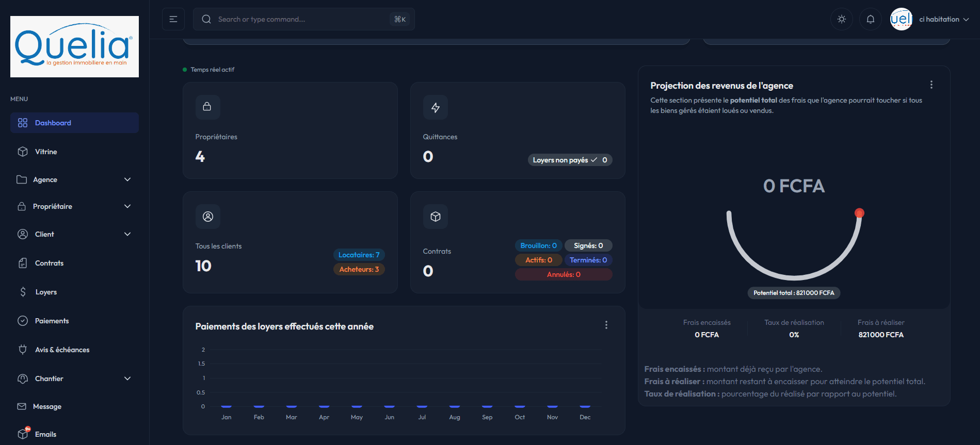Click the red marker on revenue gauge
980x445 pixels.
[x=859, y=212]
